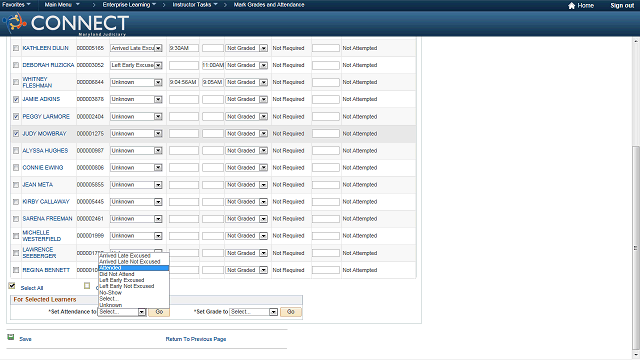Click arrival time field for Whitney Fleshman
The image size is (640, 360).
(184, 82)
